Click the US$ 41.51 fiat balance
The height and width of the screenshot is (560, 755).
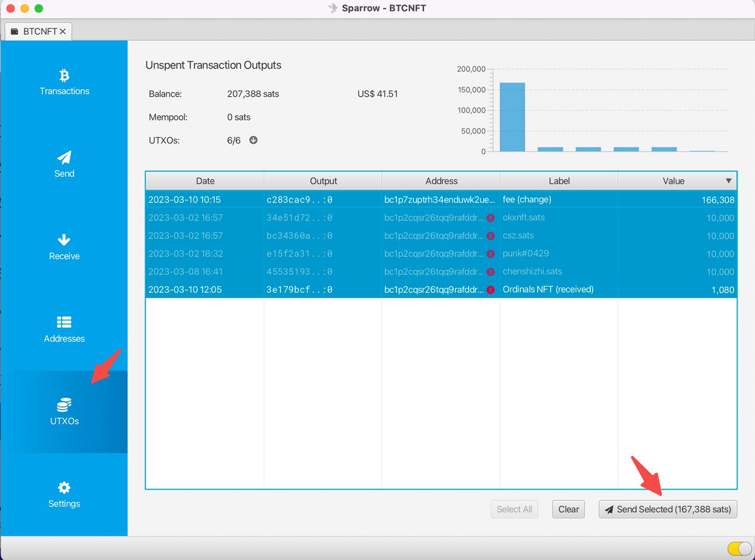[x=377, y=94]
